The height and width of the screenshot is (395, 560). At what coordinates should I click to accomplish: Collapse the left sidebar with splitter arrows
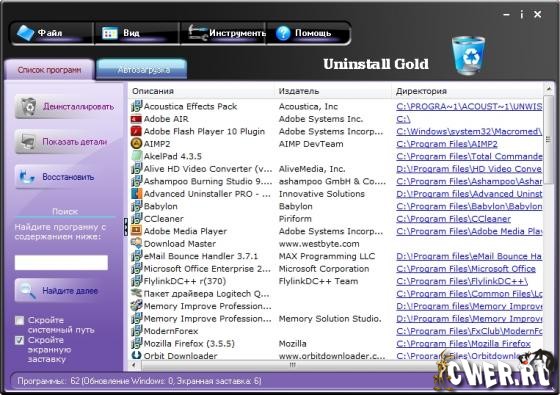126,227
